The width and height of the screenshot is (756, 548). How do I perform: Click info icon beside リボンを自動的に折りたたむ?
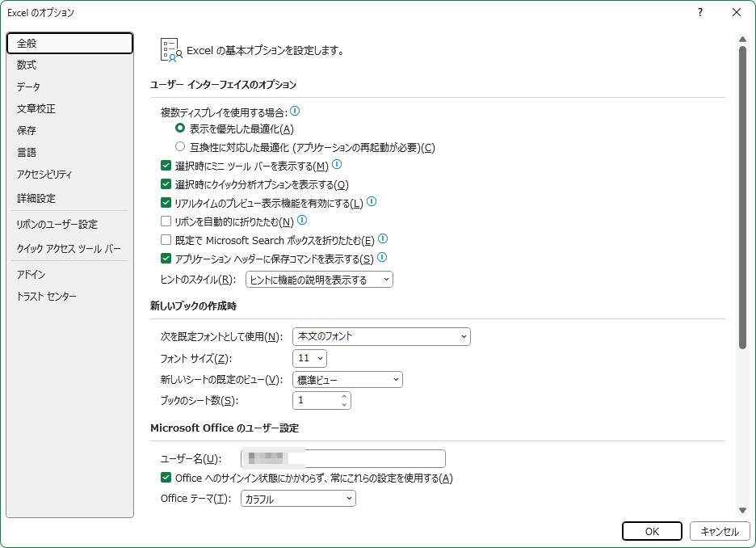(x=302, y=221)
